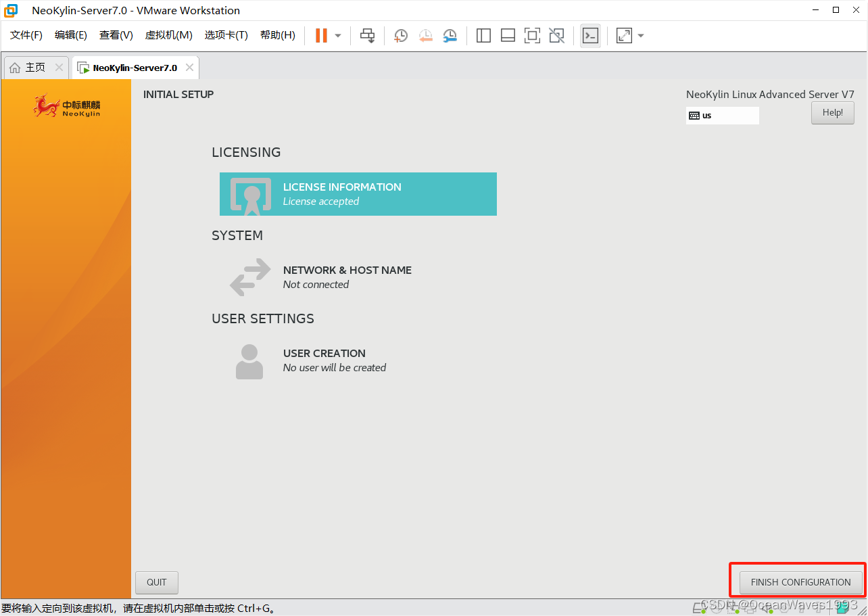Click the INITIAL SETUP heading
The width and height of the screenshot is (868, 616).
click(178, 95)
